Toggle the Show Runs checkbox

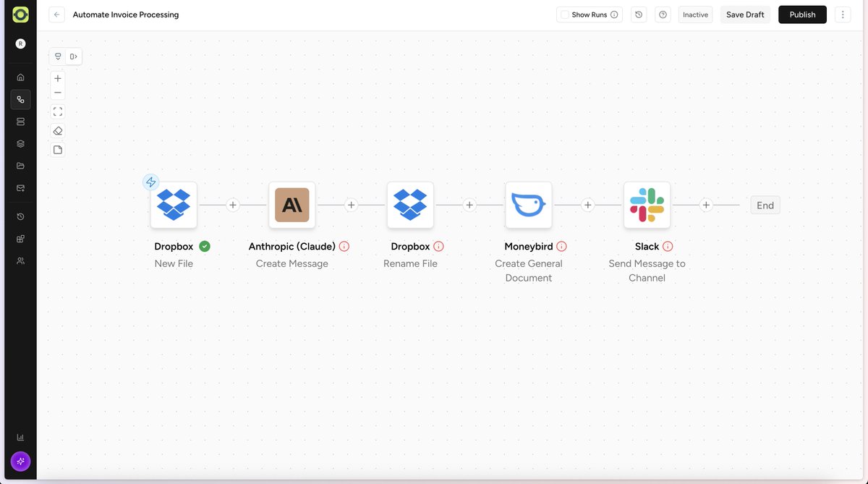pos(565,14)
